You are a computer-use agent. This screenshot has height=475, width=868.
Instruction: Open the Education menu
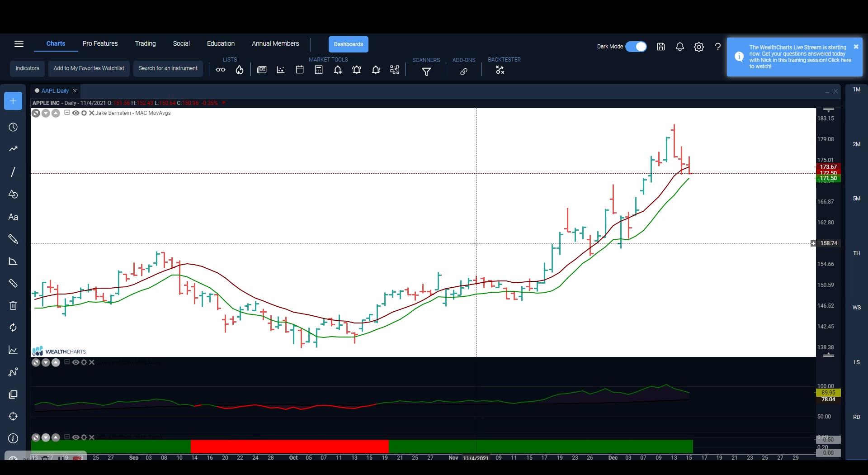[x=221, y=43]
